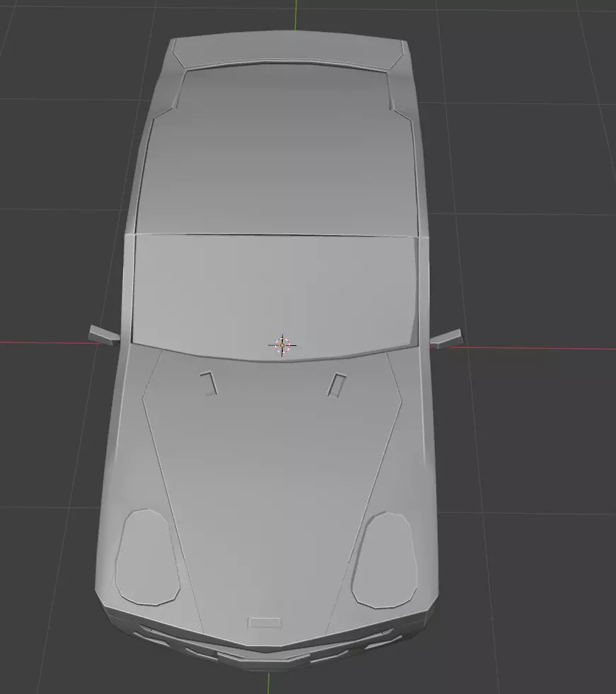This screenshot has height=694, width=616.
Task: Select the right headlight outline on the hood
Action: (x=385, y=560)
